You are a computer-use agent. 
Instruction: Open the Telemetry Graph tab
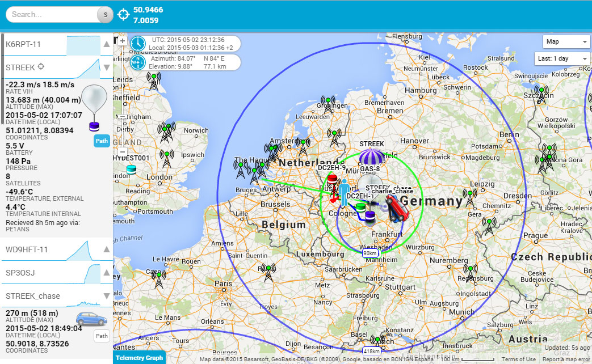click(x=139, y=358)
